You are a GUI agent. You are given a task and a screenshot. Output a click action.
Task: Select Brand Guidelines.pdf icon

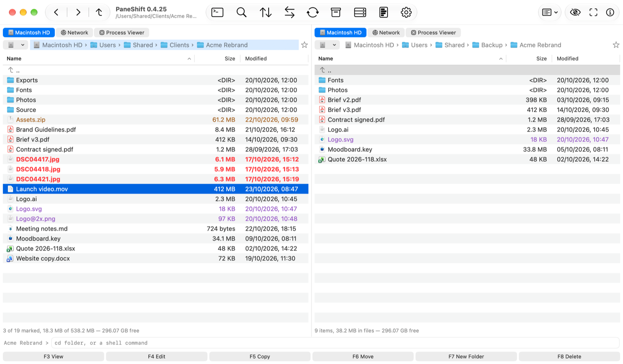click(11, 130)
